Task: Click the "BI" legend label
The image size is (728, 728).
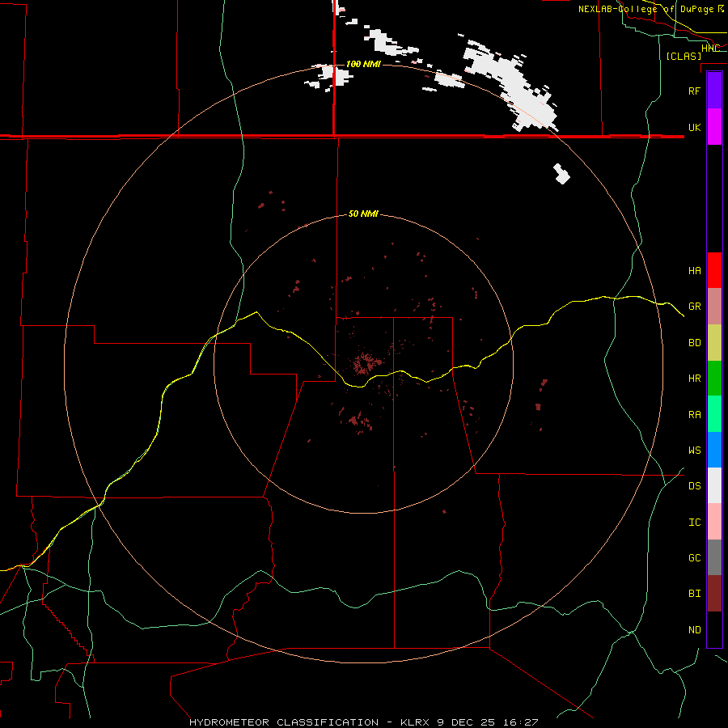Action: pos(694,594)
